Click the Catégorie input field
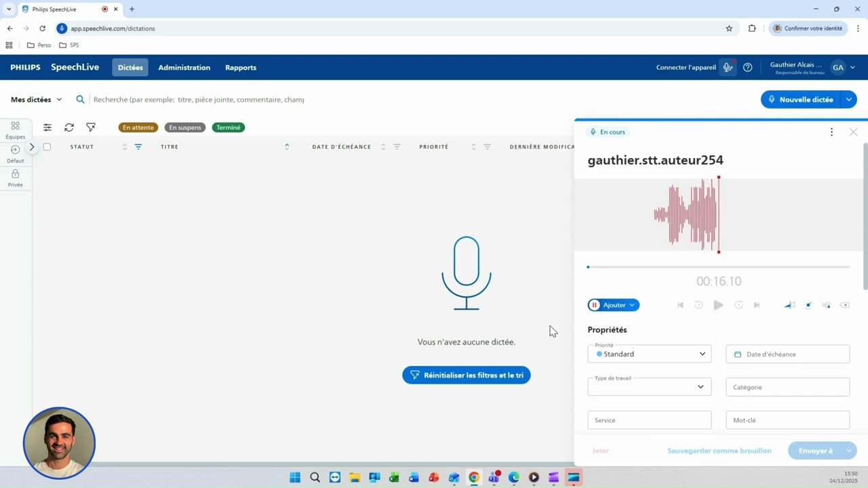 tap(787, 387)
